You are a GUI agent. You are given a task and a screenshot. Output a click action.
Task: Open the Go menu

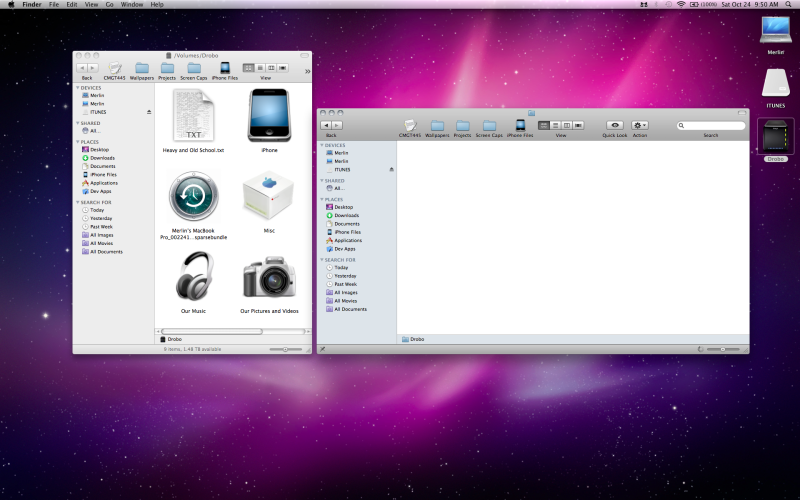pos(110,5)
